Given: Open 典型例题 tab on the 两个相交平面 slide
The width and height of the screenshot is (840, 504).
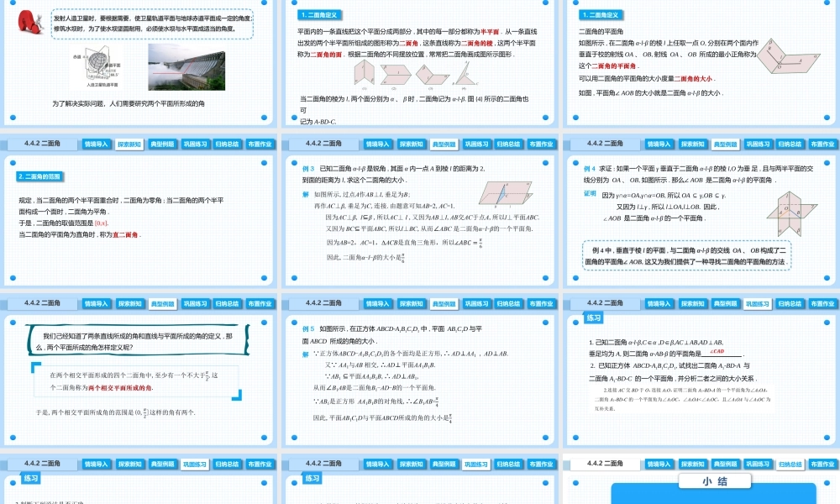Looking at the screenshot, I should click(x=162, y=304).
